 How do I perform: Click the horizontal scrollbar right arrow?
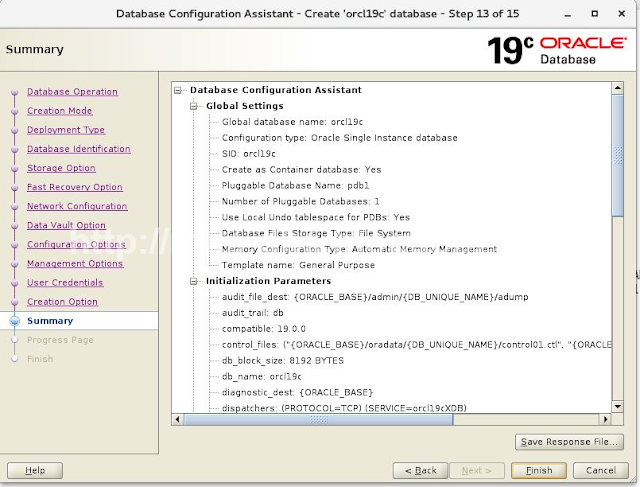point(606,419)
